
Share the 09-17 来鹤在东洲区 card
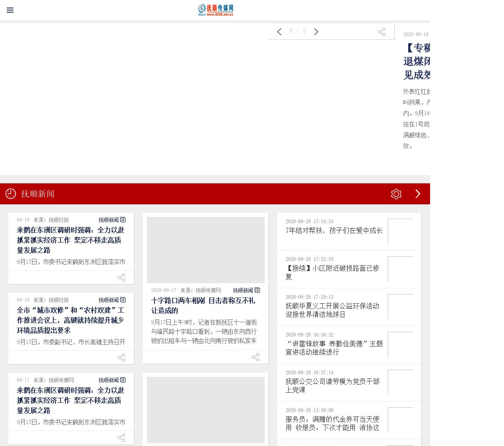point(121,438)
